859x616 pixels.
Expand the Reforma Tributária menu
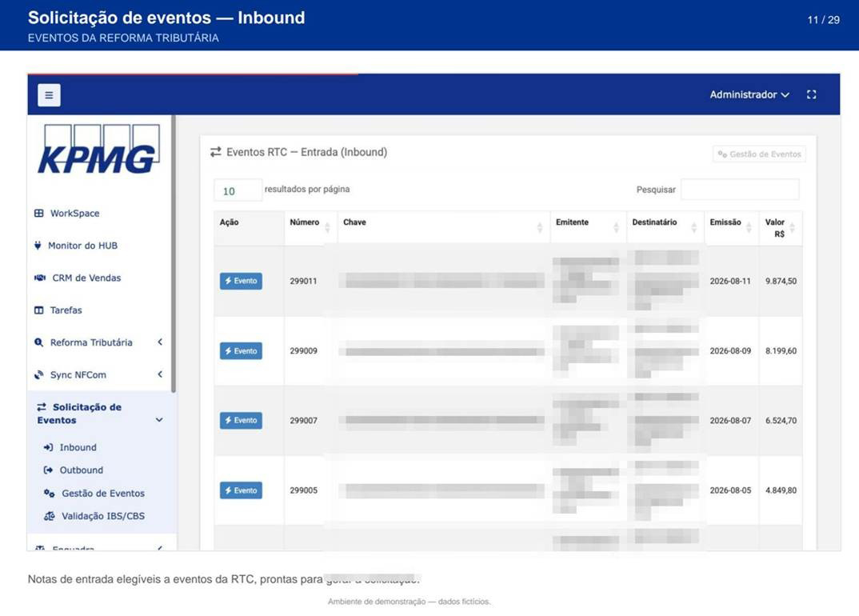tap(98, 342)
